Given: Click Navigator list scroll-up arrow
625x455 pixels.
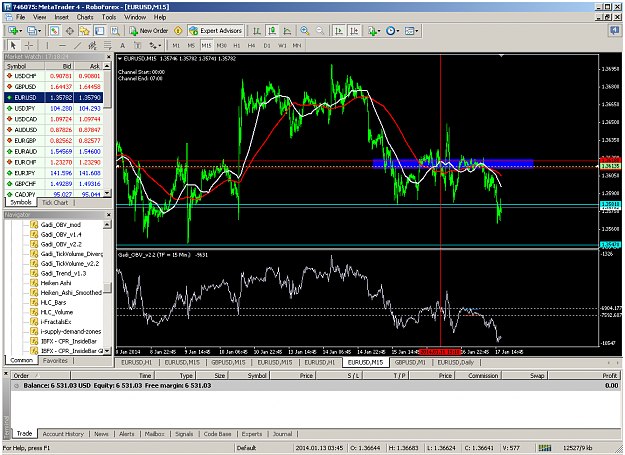Looking at the screenshot, I should click(107, 225).
